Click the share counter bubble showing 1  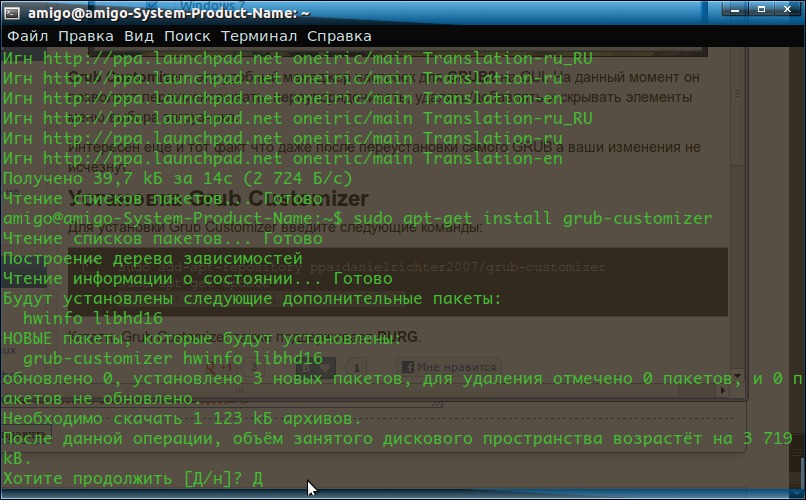pyautogui.click(x=356, y=368)
